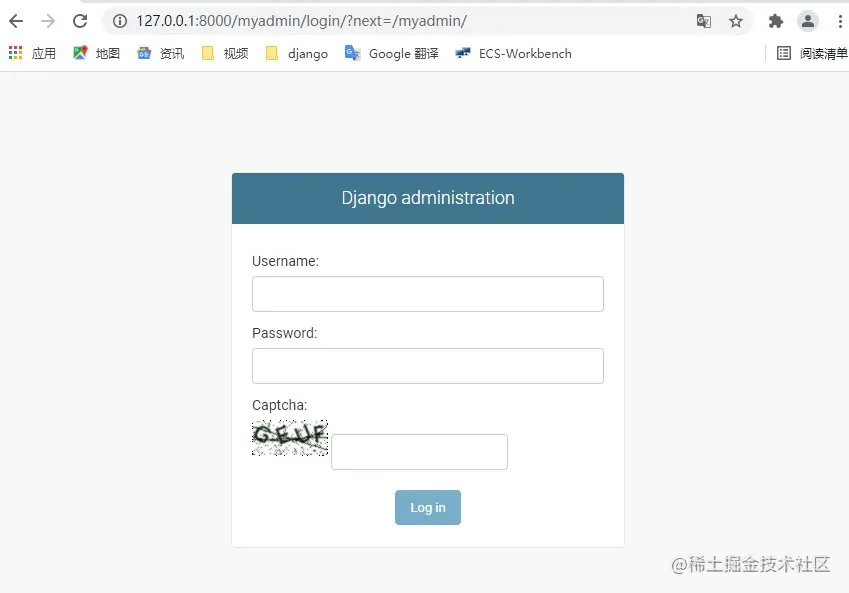Open the translate page icon

tap(704, 21)
